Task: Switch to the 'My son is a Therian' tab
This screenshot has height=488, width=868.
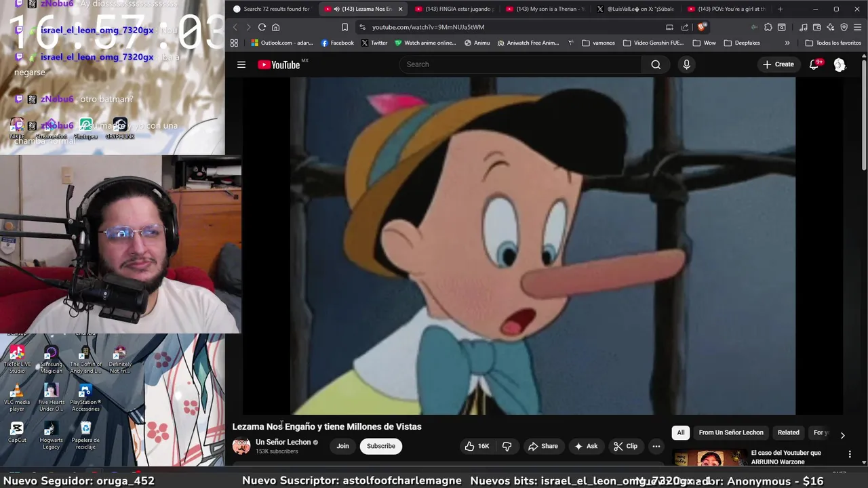Action: [x=544, y=9]
